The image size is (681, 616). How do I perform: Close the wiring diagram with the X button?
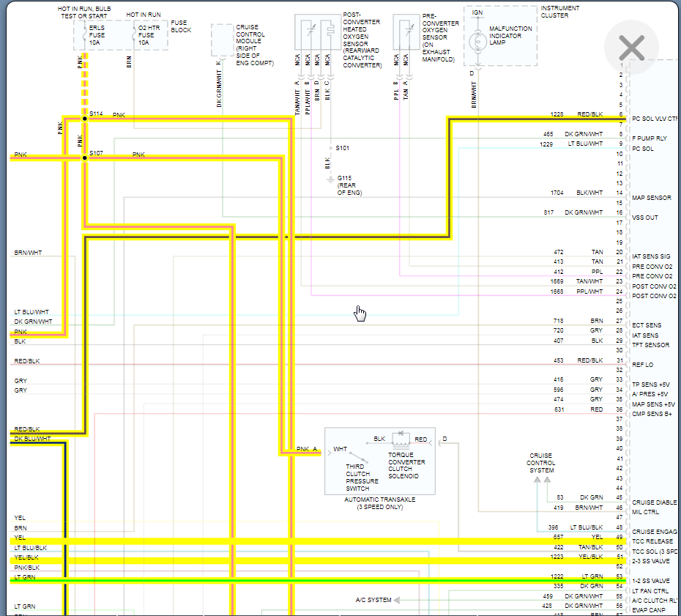(x=631, y=48)
